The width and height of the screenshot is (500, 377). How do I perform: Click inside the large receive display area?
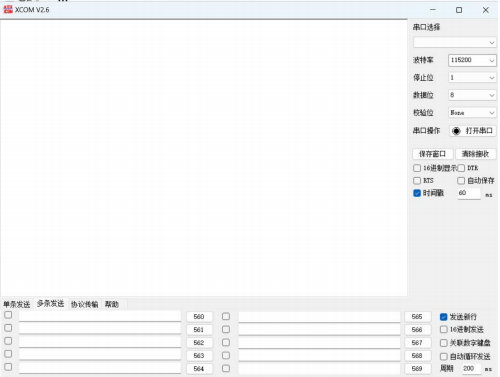204,158
